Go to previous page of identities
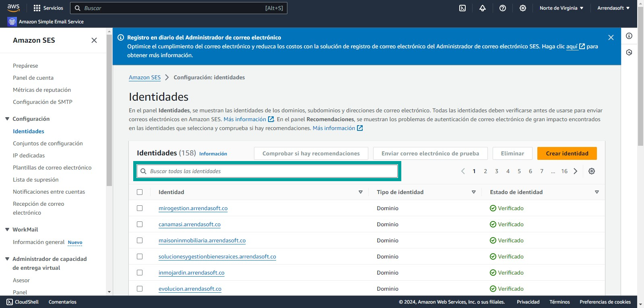644x308 pixels. coord(463,171)
